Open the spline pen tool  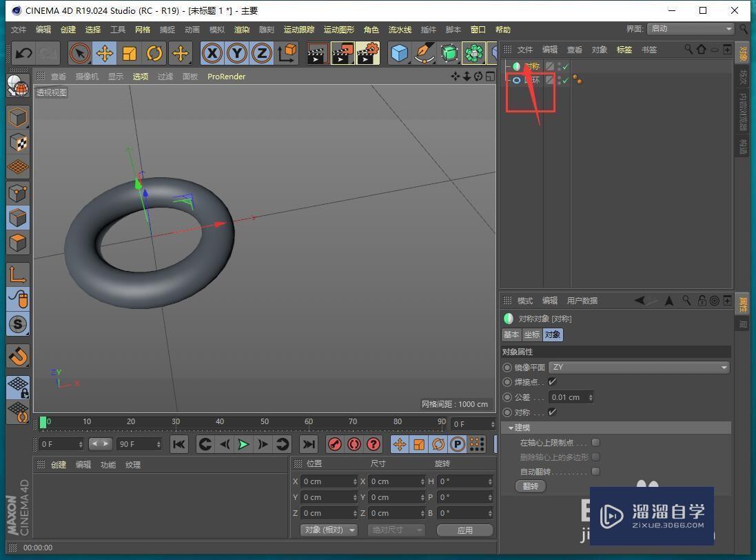(x=425, y=53)
